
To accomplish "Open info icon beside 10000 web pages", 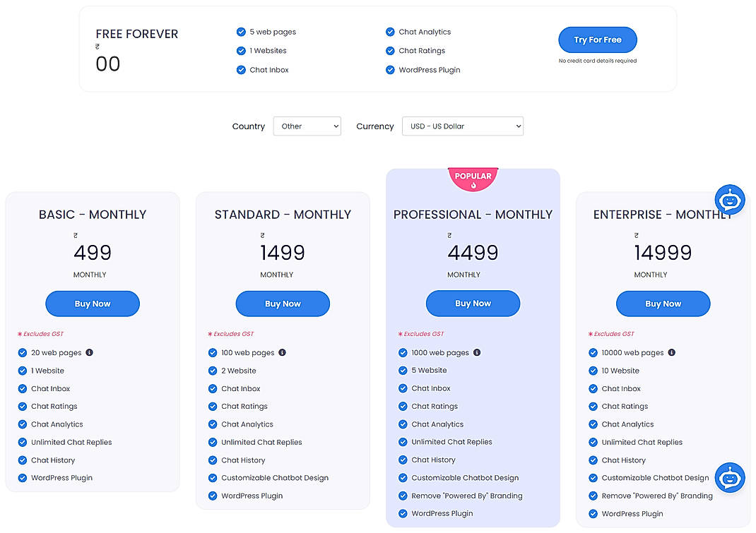I will (672, 352).
